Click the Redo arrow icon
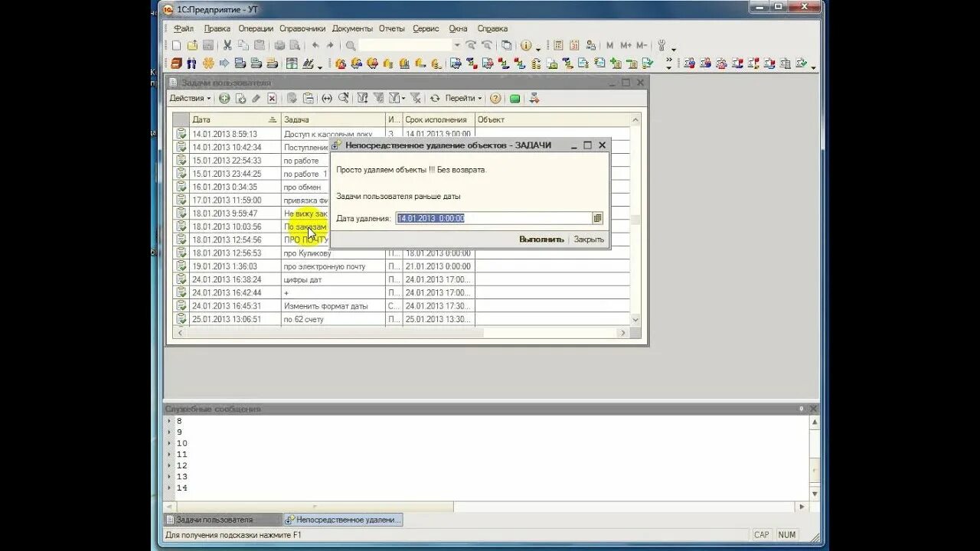The height and width of the screenshot is (551, 980). [330, 45]
